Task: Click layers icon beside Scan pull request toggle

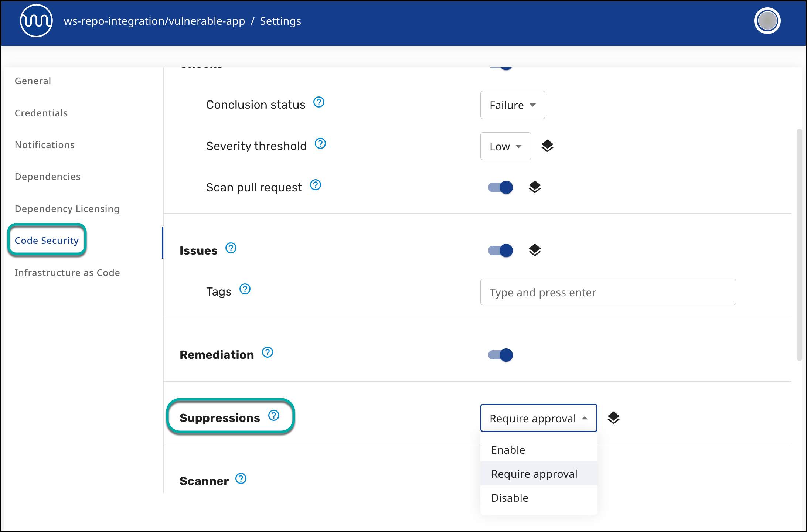Action: point(535,187)
